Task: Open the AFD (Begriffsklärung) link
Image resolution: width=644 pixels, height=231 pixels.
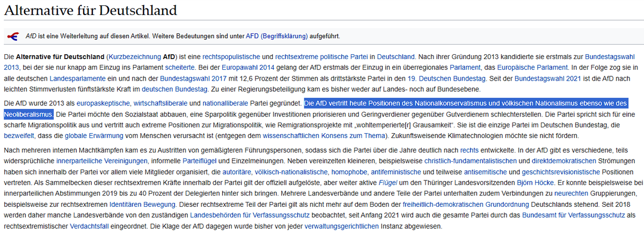Action: pyautogui.click(x=277, y=37)
